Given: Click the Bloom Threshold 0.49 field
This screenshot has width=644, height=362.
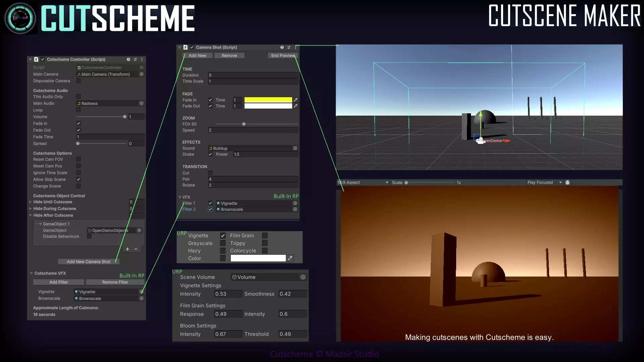Looking at the screenshot, I should tap(292, 334).
